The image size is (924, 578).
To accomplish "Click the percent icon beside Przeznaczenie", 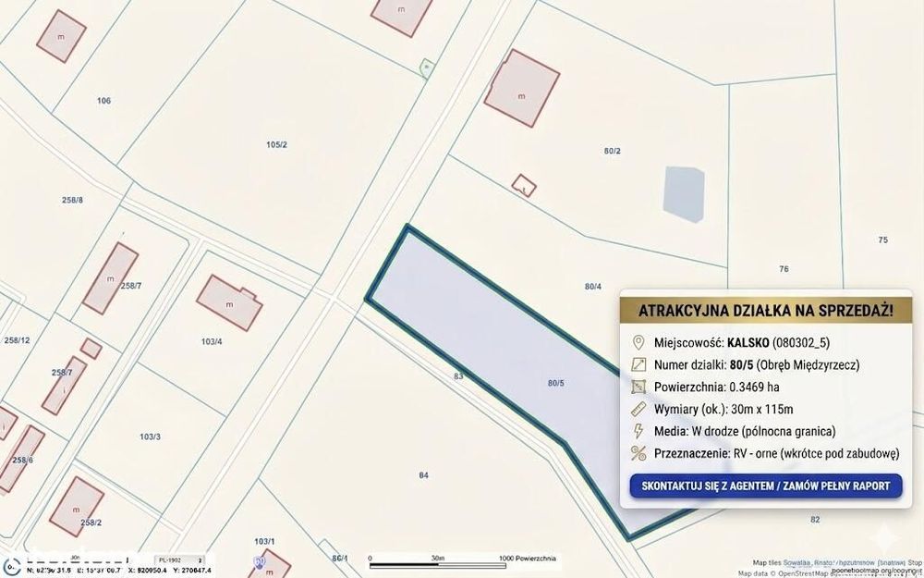I will tap(638, 453).
